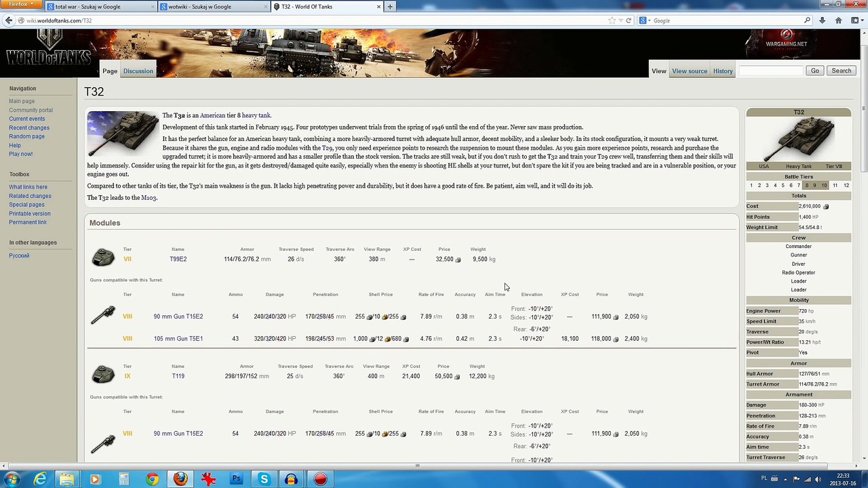This screenshot has width=868, height=488.
Task: Switch to the 'wotwiki' Google tab
Action: tap(213, 7)
